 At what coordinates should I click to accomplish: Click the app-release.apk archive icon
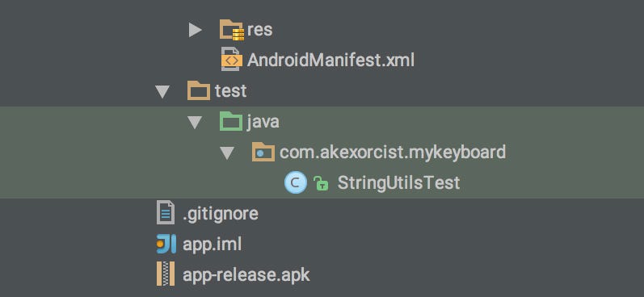tap(166, 274)
